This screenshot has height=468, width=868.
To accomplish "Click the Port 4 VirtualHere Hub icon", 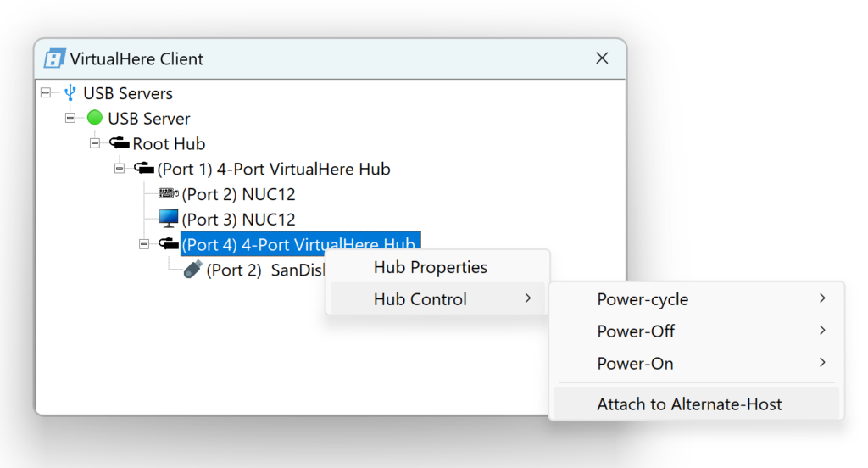I will coord(169,244).
